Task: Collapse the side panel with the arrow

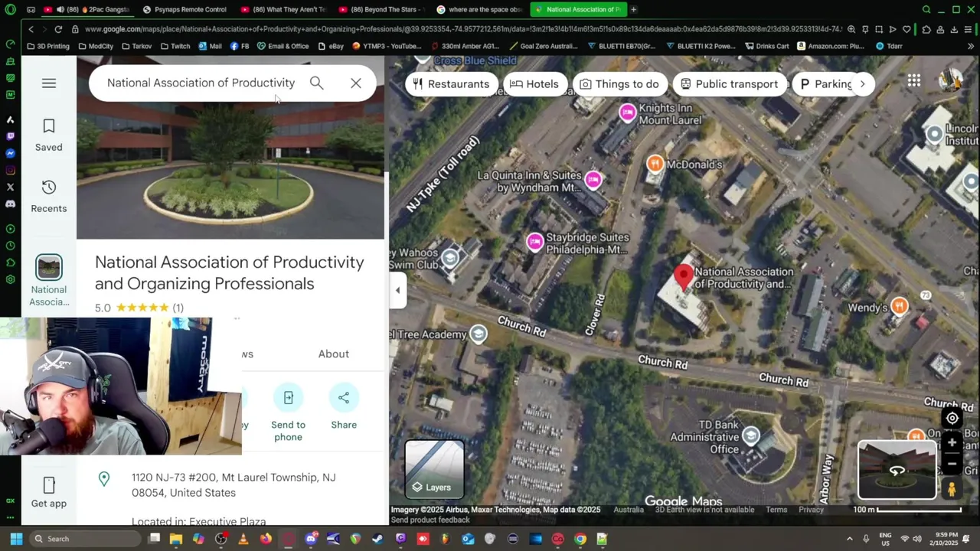Action: tap(397, 290)
